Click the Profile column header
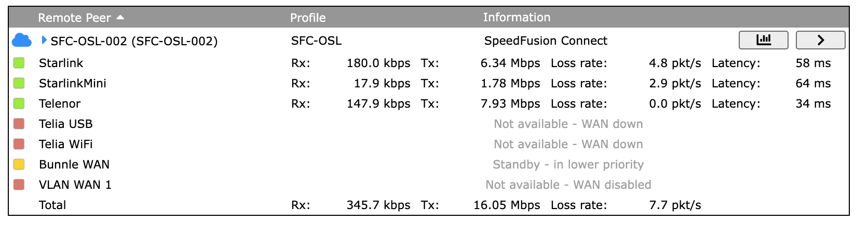868x233 pixels. (308, 18)
